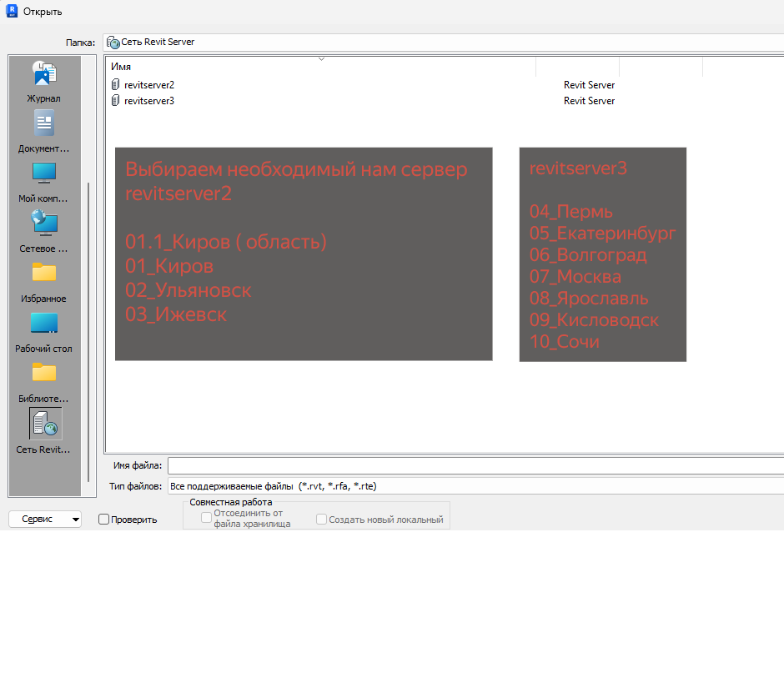Click the Revit app icon in the title bar
The height and width of the screenshot is (698, 784).
tap(12, 11)
